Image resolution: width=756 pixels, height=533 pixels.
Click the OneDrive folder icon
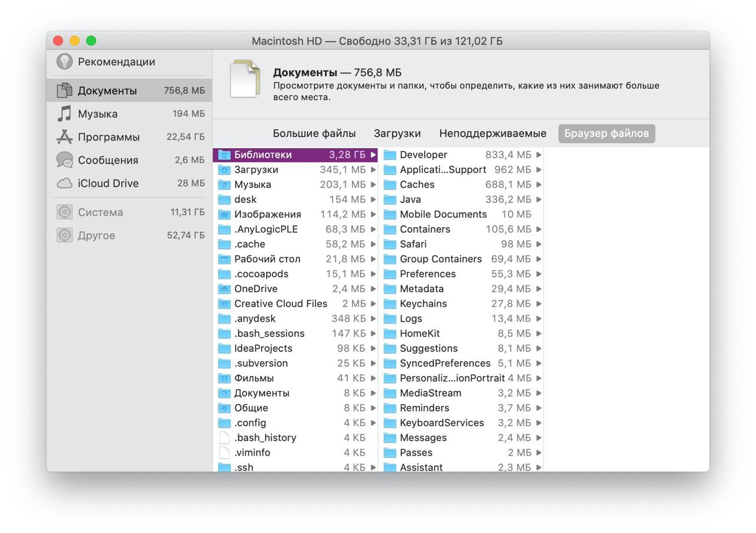224,289
